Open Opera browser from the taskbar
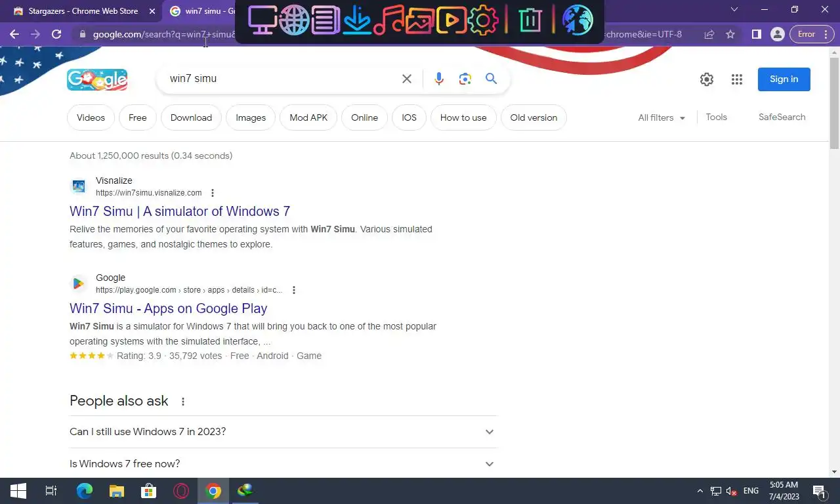Image resolution: width=840 pixels, height=504 pixels. 181,491
